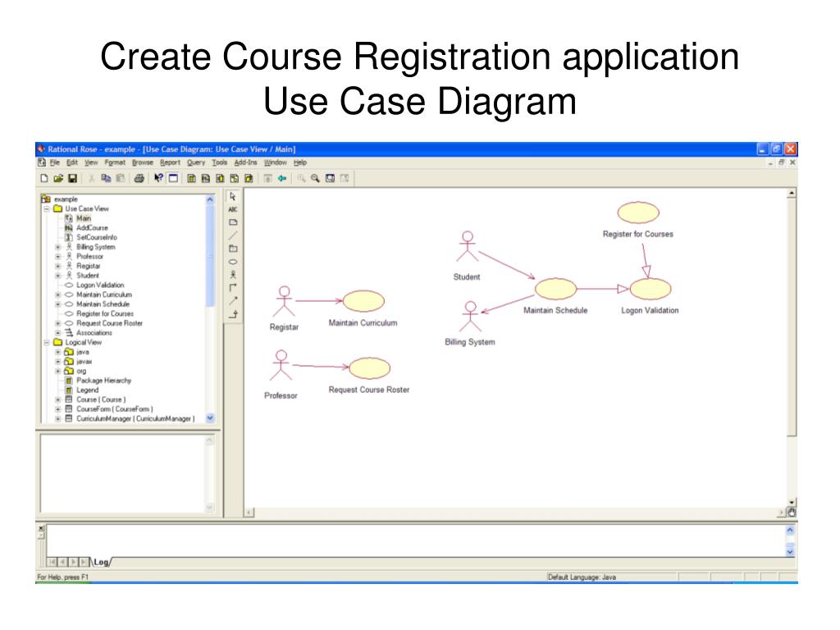Open the Report menu
This screenshot has height=630, width=840.
coord(170,162)
